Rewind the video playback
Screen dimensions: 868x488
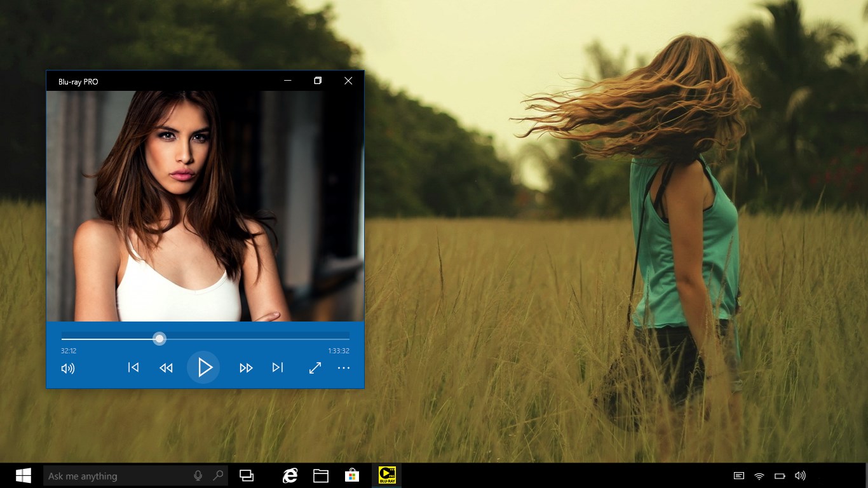point(166,367)
